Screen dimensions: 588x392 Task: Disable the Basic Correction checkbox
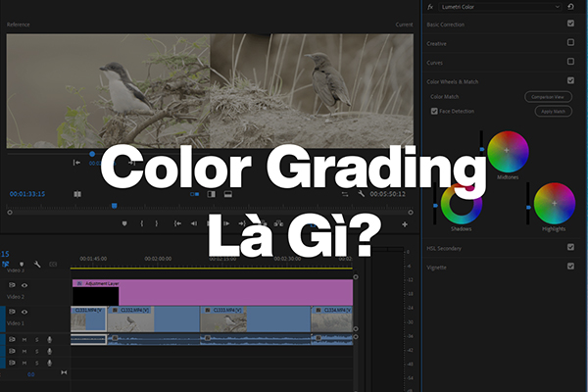[570, 24]
